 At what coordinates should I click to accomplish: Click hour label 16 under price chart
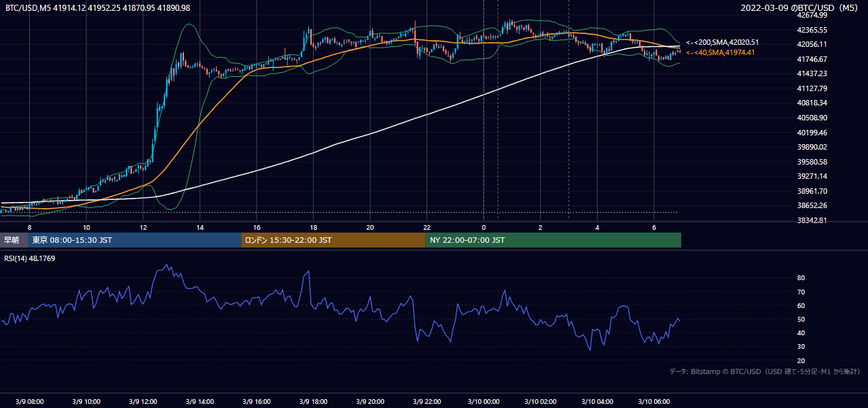point(257,227)
